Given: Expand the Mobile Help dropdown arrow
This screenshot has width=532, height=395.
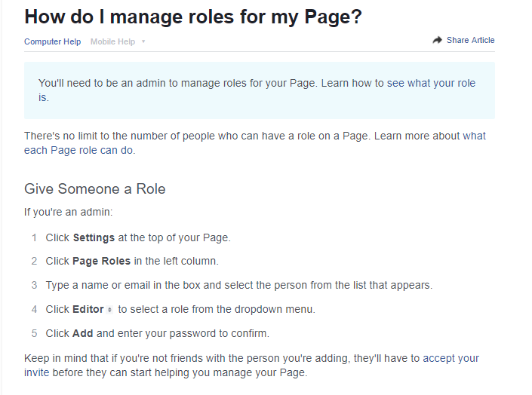Looking at the screenshot, I should tap(143, 41).
